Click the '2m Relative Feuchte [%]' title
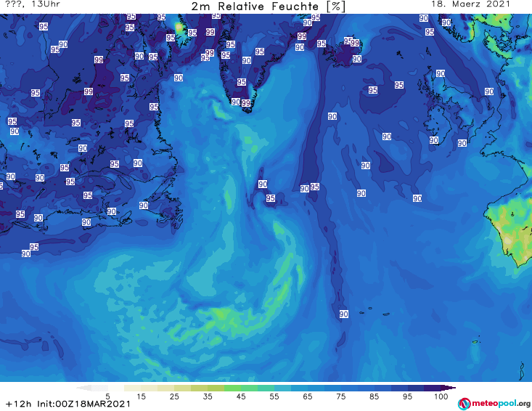The width and height of the screenshot is (532, 411). (x=269, y=7)
